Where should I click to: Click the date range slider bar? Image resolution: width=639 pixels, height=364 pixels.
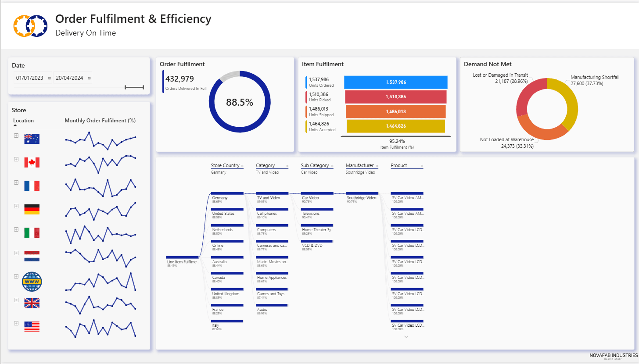click(x=134, y=88)
